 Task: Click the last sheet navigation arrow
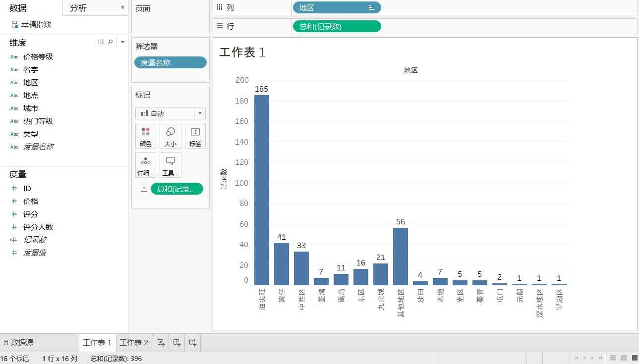(x=600, y=358)
